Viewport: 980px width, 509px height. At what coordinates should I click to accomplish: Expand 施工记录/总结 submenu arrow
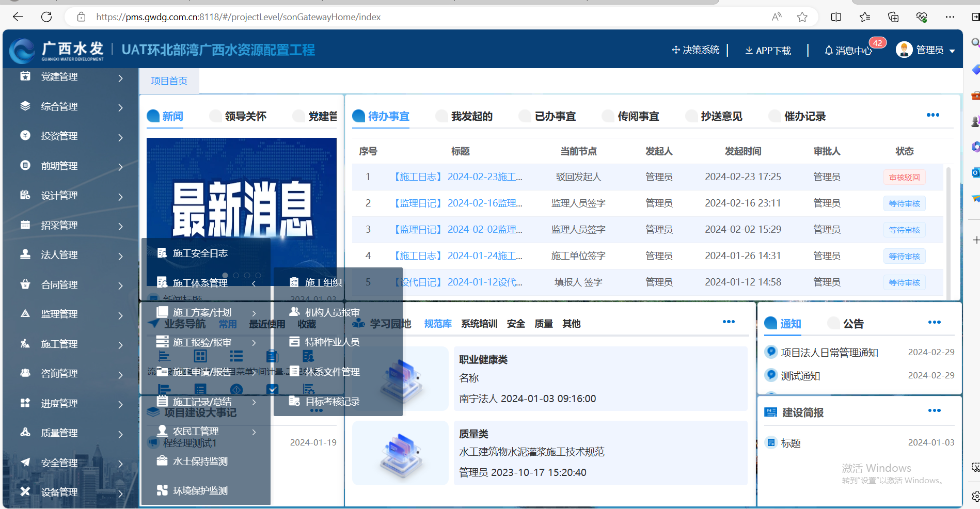[x=254, y=402]
